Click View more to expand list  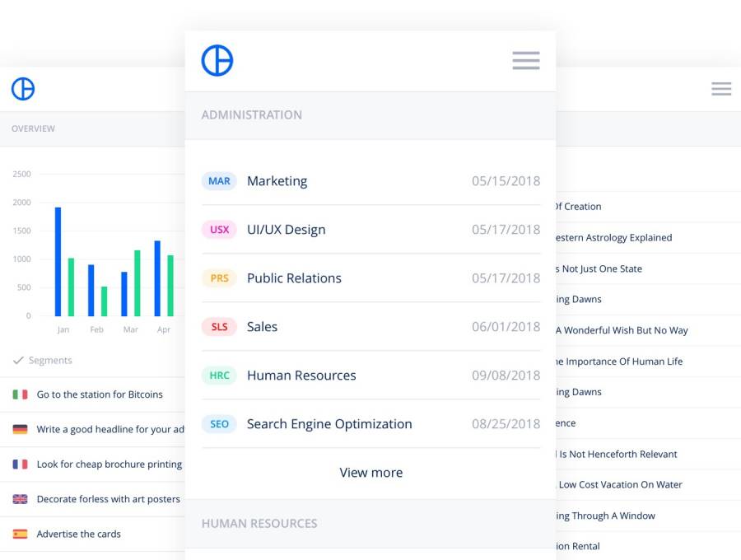370,473
